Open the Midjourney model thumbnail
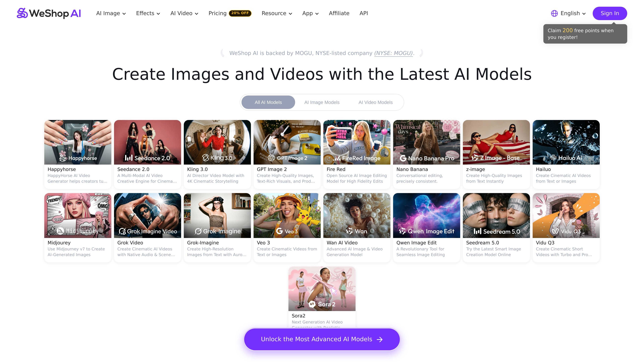 tap(78, 215)
